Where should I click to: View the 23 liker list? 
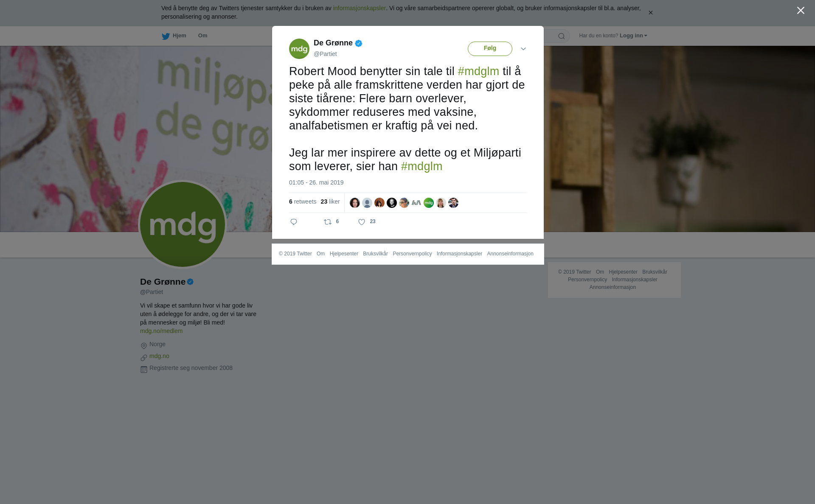(x=330, y=202)
